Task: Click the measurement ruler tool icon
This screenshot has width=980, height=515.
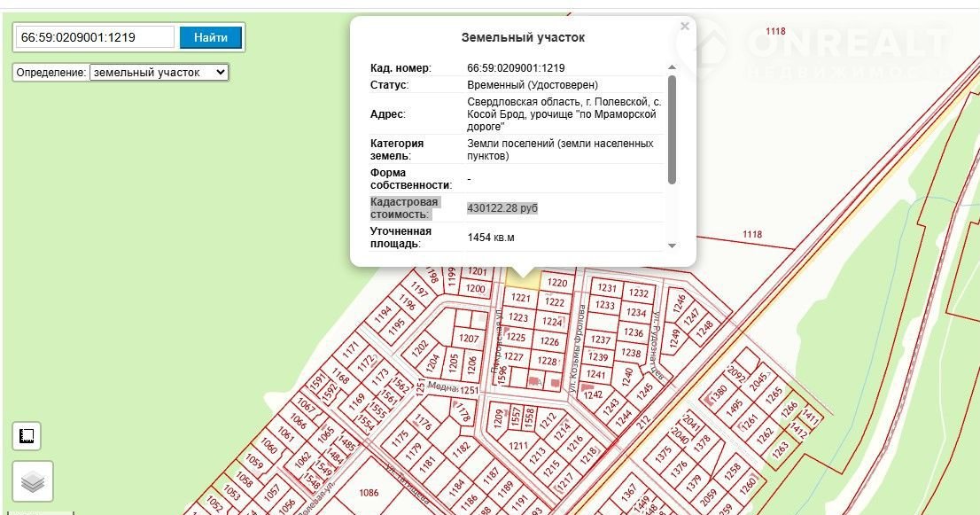Action: [27, 435]
